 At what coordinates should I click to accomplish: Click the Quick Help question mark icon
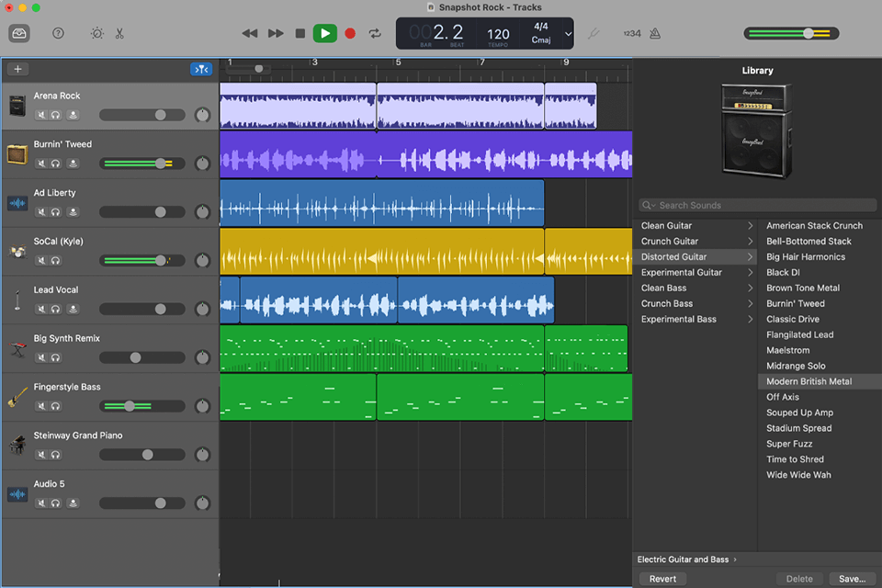point(59,33)
